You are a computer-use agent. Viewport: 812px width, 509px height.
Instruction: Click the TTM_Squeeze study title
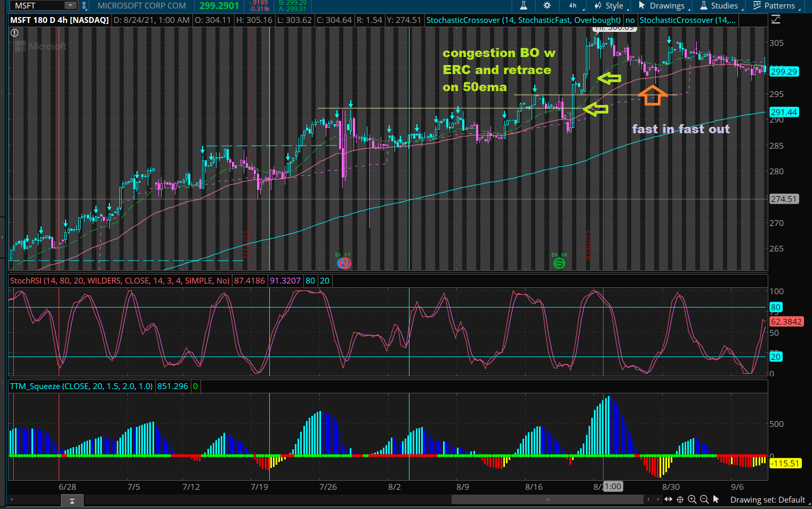[x=82, y=386]
